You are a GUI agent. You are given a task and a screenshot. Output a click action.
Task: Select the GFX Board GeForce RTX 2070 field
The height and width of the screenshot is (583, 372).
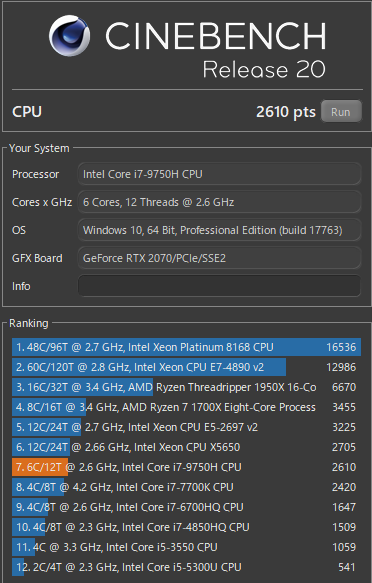[x=219, y=258]
